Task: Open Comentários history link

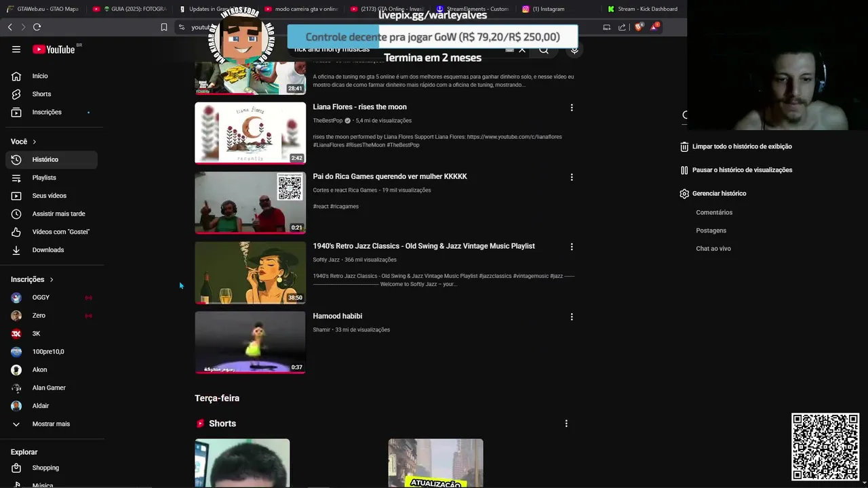Action: click(x=714, y=213)
